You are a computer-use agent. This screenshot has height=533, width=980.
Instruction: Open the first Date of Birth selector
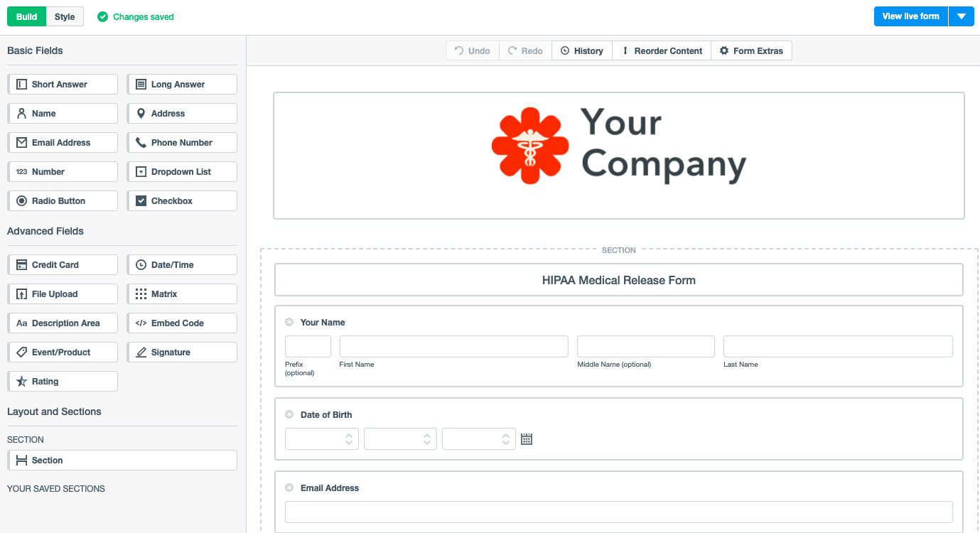[x=322, y=438]
